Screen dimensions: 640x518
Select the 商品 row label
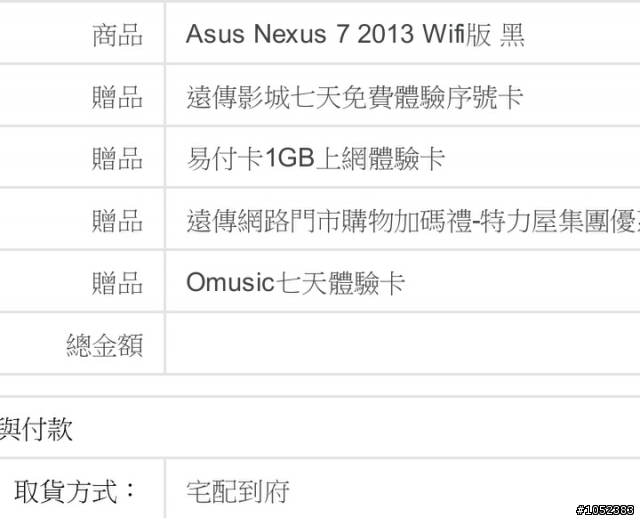coord(117,35)
